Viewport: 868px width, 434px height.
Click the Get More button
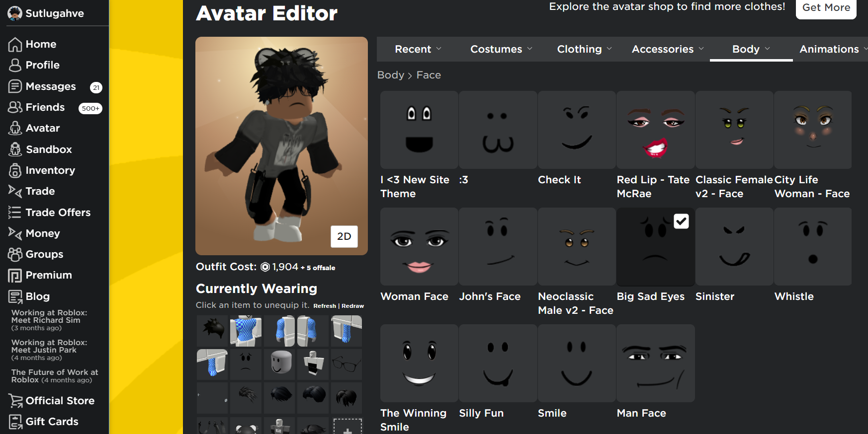[826, 8]
